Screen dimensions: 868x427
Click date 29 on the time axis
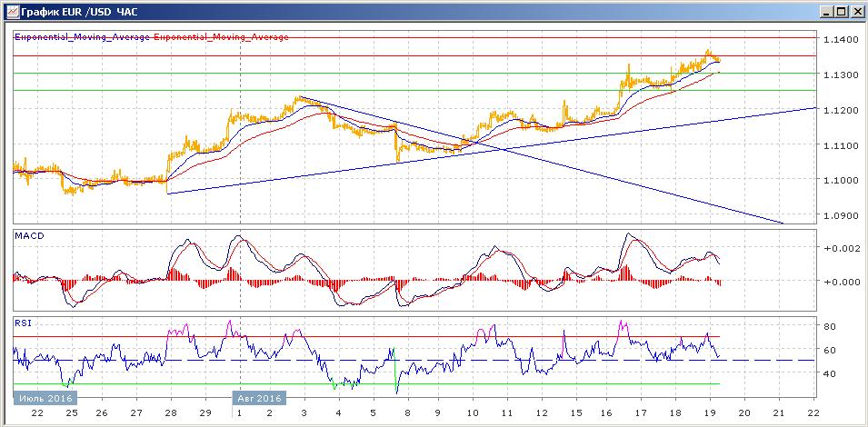205,412
